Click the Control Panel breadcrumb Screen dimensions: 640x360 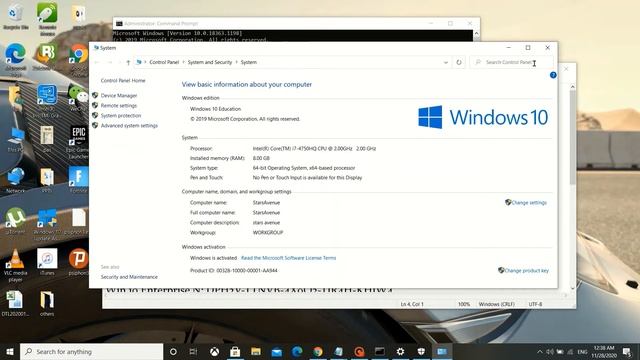164,62
